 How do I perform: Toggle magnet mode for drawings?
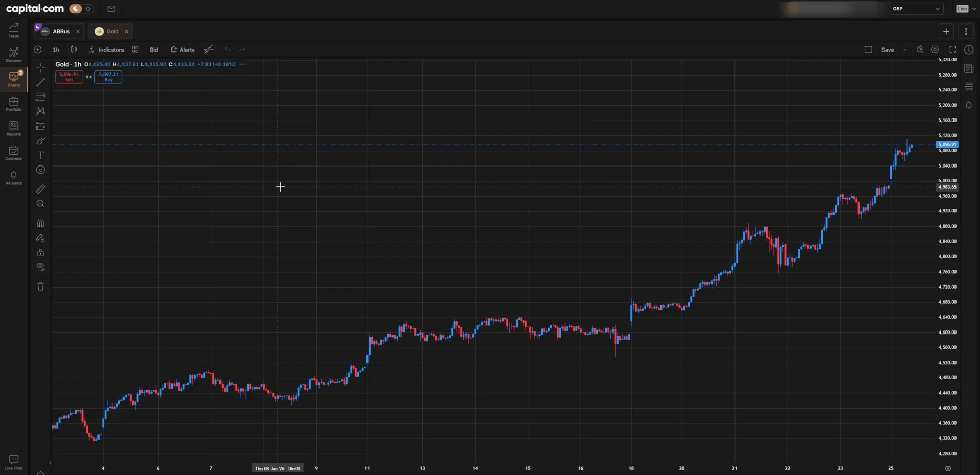[41, 223]
